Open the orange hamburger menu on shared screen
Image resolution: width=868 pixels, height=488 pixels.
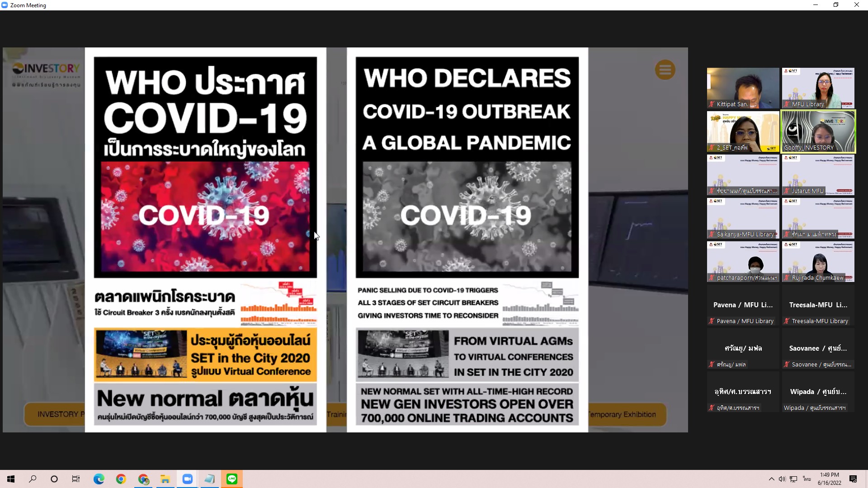tap(665, 70)
